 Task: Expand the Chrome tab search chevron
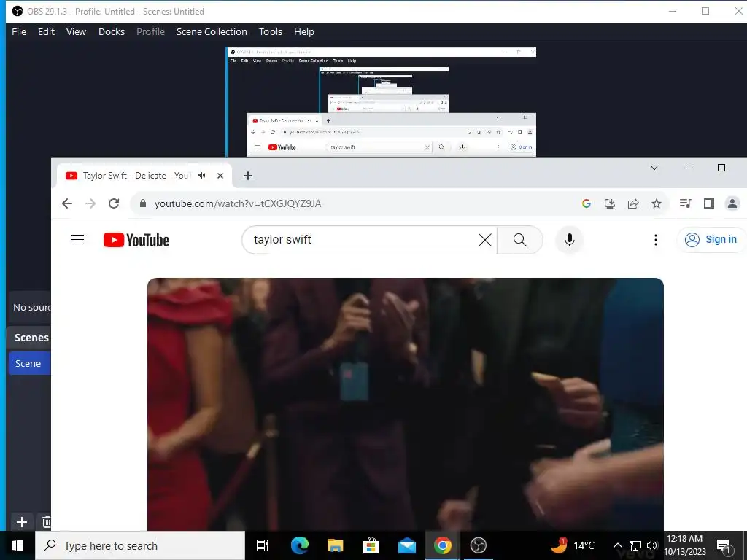(x=654, y=168)
